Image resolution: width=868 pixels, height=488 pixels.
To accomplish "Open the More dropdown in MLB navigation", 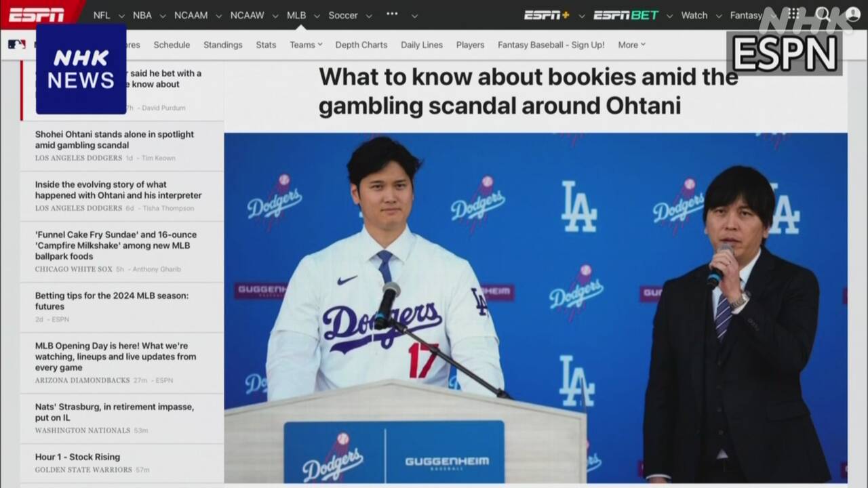I will click(x=631, y=45).
